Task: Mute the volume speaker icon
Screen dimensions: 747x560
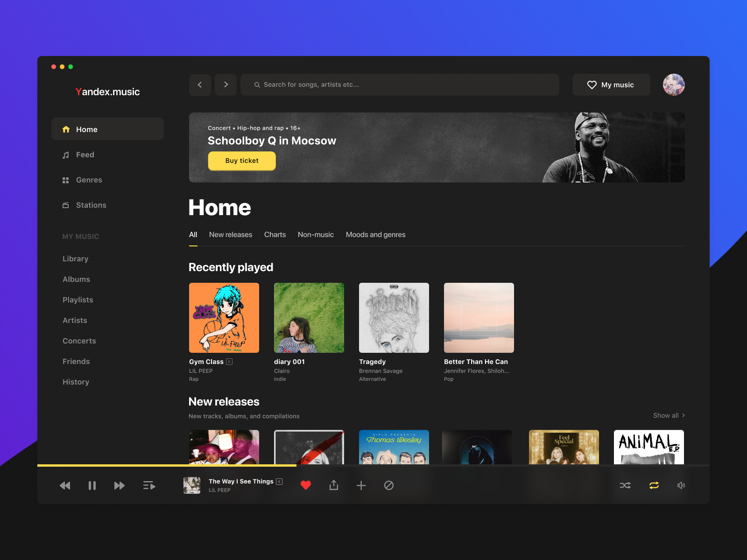Action: [x=681, y=485]
